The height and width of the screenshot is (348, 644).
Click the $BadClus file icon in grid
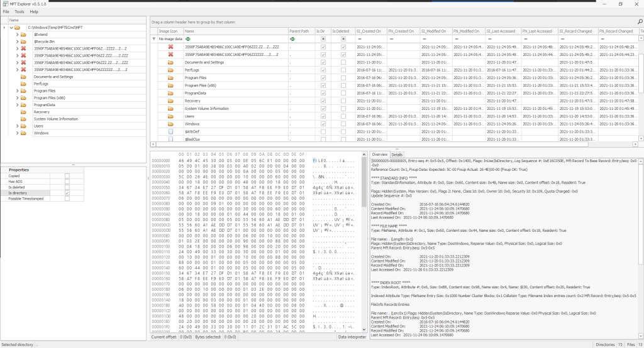(170, 139)
